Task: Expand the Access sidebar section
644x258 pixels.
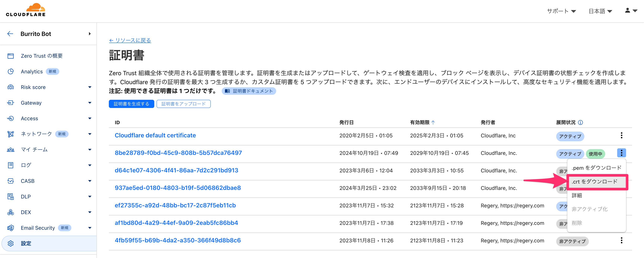Action: (90, 118)
